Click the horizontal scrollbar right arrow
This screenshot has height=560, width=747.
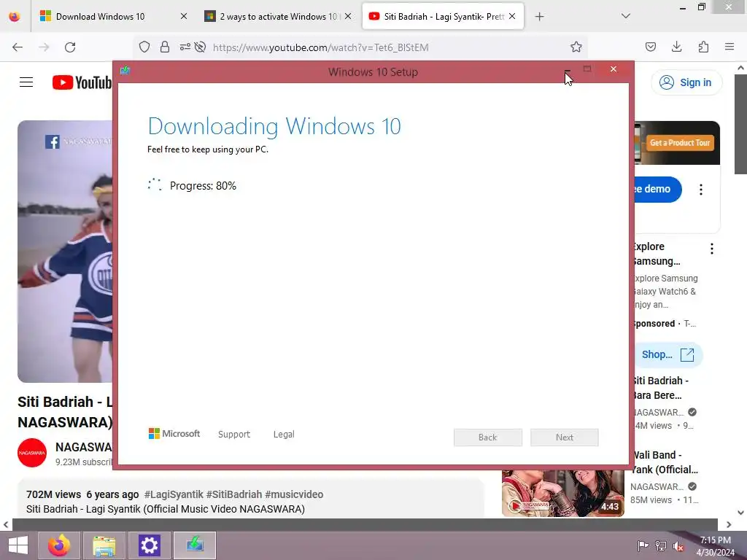click(729, 524)
